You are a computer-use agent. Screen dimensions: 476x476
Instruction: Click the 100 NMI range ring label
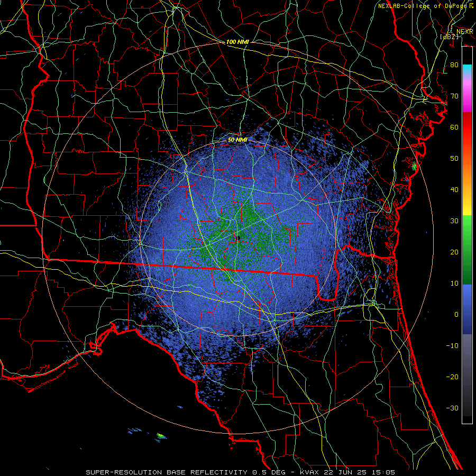click(x=237, y=42)
